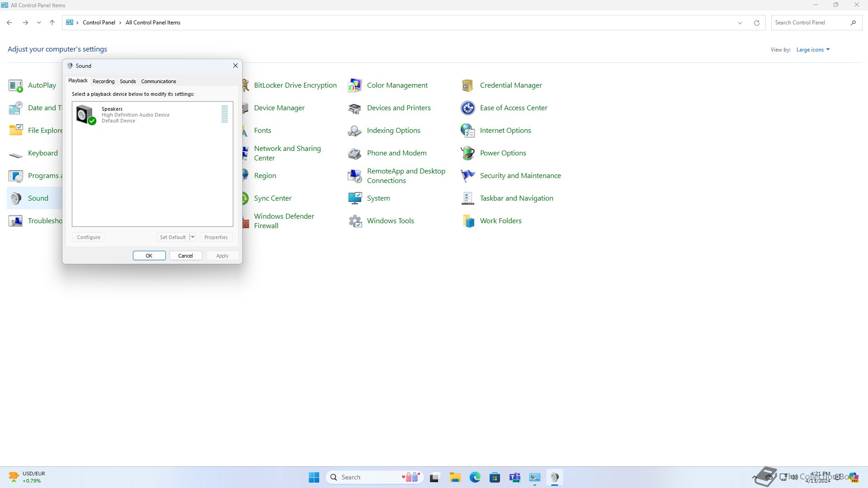Open the Date and Time calendar icon
868x488 pixels.
click(x=16, y=108)
